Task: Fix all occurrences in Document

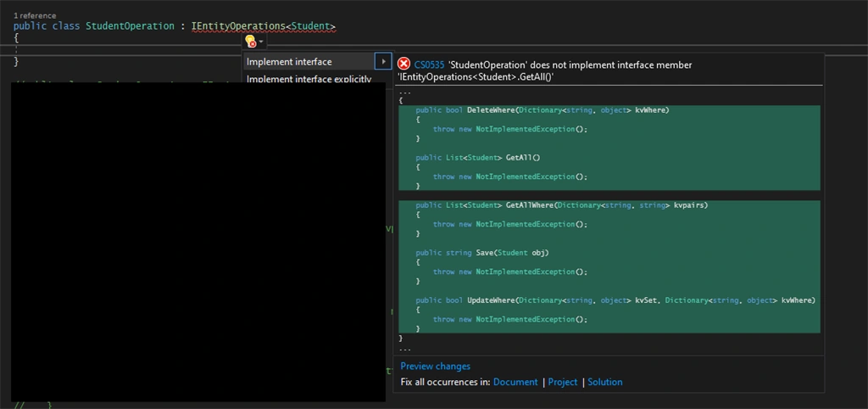Action: pos(515,382)
